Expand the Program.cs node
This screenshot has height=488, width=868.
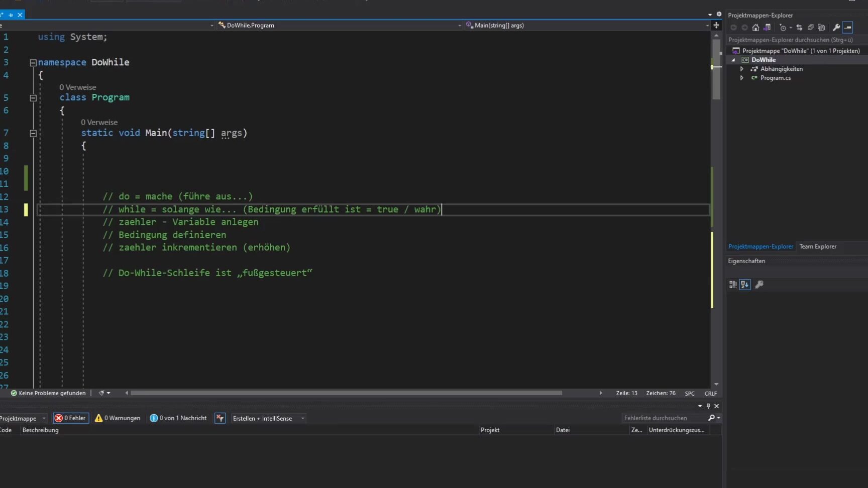click(x=742, y=78)
